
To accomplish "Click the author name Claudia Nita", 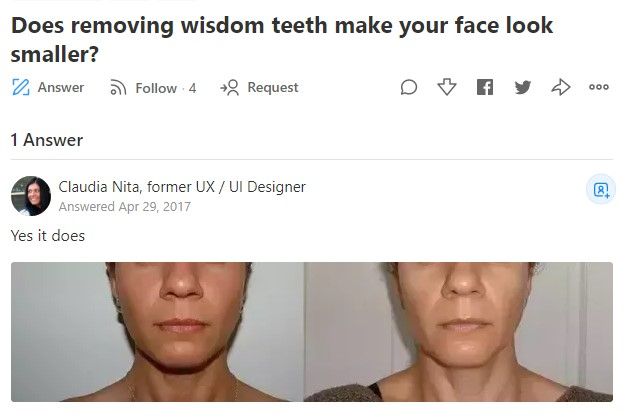I will 93,187.
